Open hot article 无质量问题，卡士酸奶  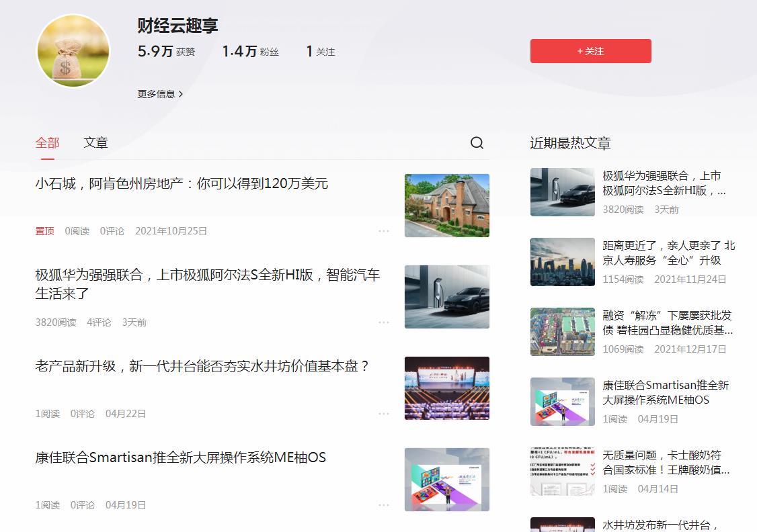coord(666,463)
